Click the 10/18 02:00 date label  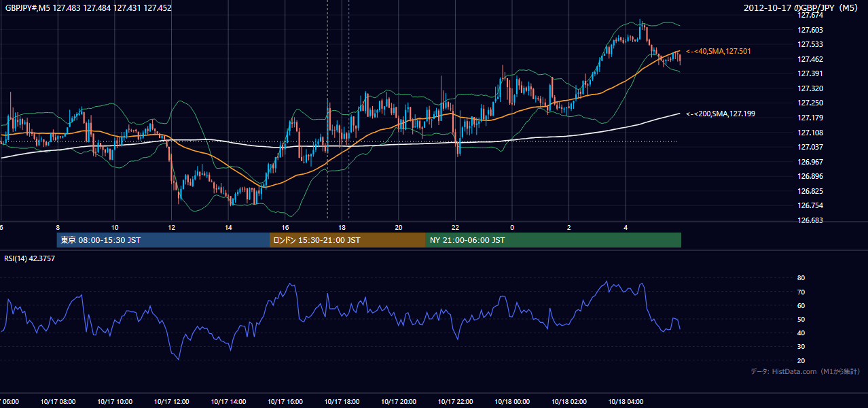click(569, 403)
